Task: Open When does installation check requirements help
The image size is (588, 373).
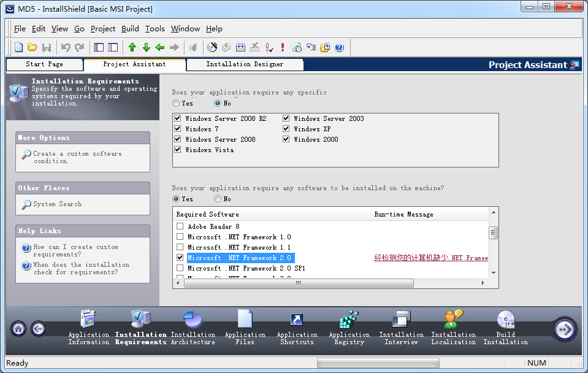Action: [x=82, y=268]
